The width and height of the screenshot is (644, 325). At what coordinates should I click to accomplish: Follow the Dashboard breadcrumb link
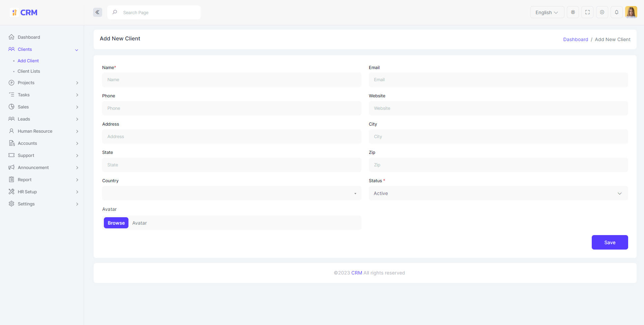pos(575,39)
